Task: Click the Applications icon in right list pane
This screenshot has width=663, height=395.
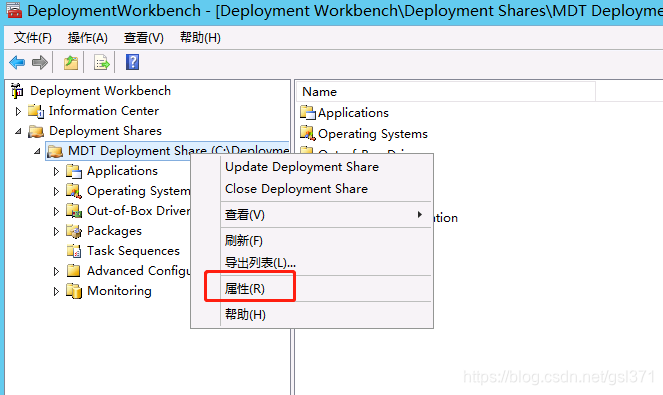Action: [308, 112]
